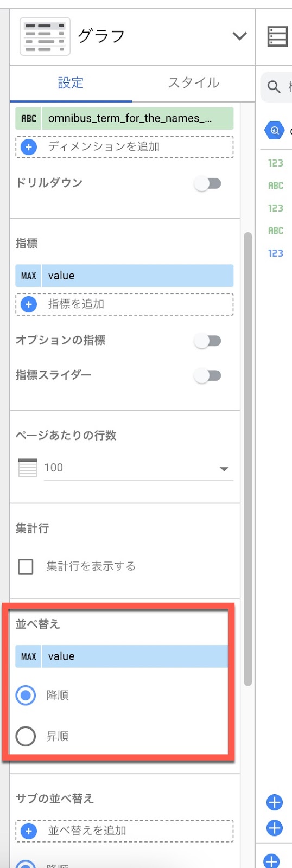Click 並べ替えを追加 under サブの並べ替え
Image resolution: width=292 pixels, height=868 pixels.
(125, 831)
